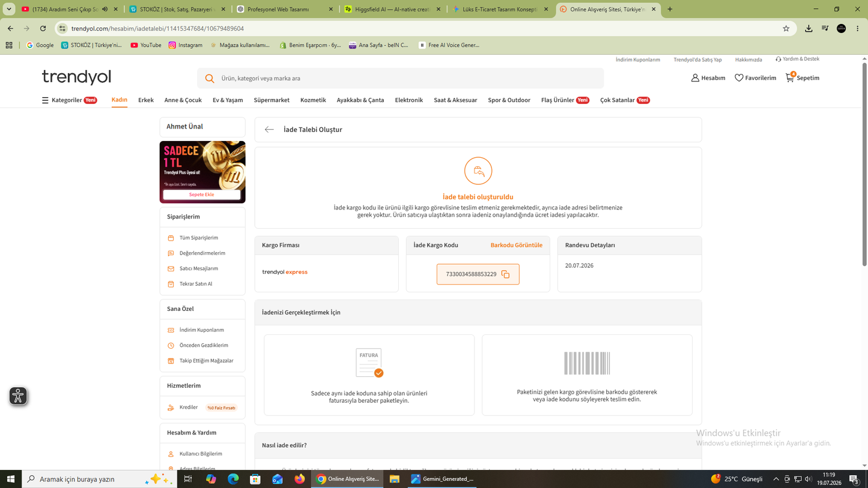The image size is (868, 488).
Task: Open Chrome downloads
Action: [x=809, y=28]
